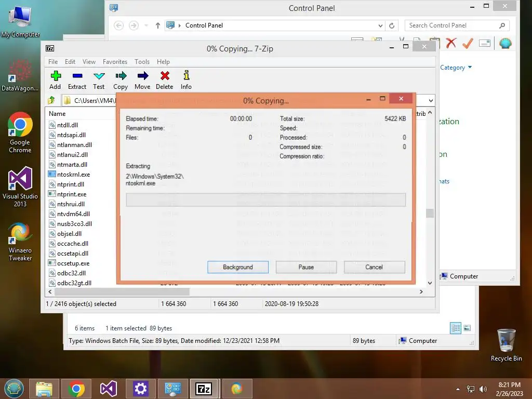Expand the 7-Zip path history dropdown
The height and width of the screenshot is (399, 532).
431,100
